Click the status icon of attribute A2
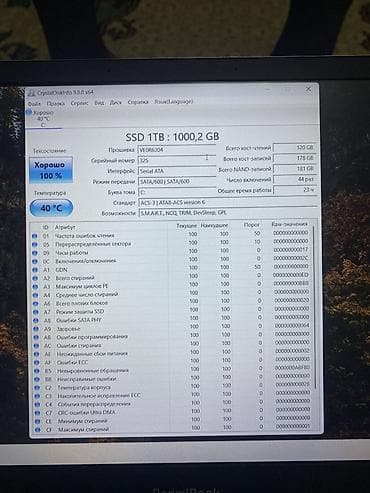Image resolution: width=370 pixels, height=493 pixels. 35,278
